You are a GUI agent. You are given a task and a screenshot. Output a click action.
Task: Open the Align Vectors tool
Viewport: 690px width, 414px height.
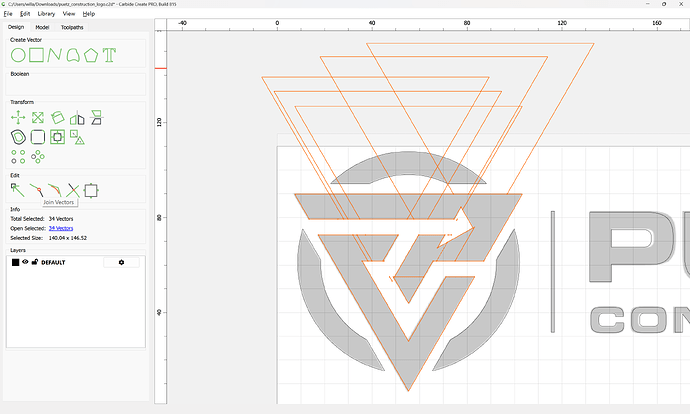point(57,137)
